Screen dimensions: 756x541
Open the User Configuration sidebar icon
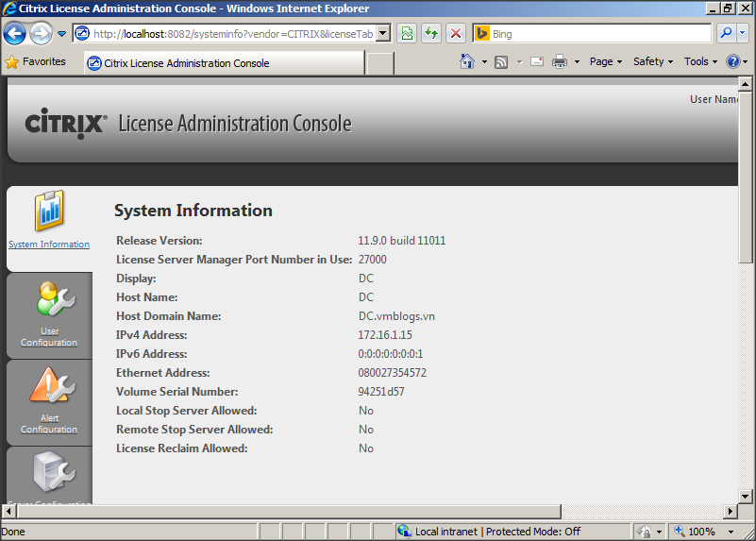coord(49,298)
